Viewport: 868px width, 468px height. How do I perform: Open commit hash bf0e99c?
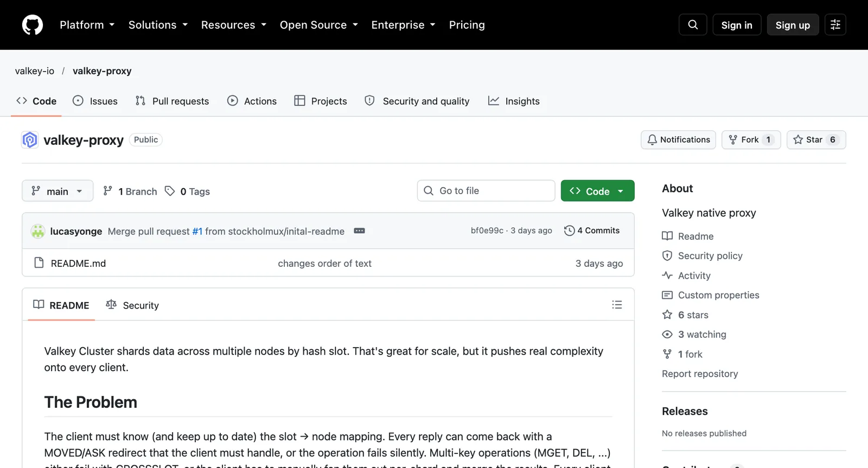click(487, 230)
